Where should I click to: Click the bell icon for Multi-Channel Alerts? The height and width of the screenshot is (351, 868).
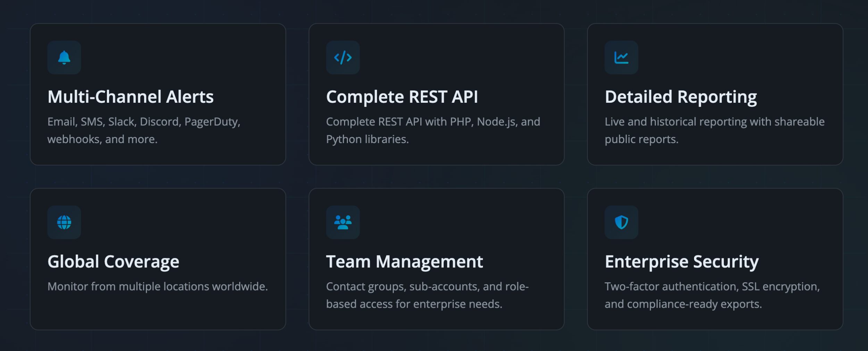point(64,57)
